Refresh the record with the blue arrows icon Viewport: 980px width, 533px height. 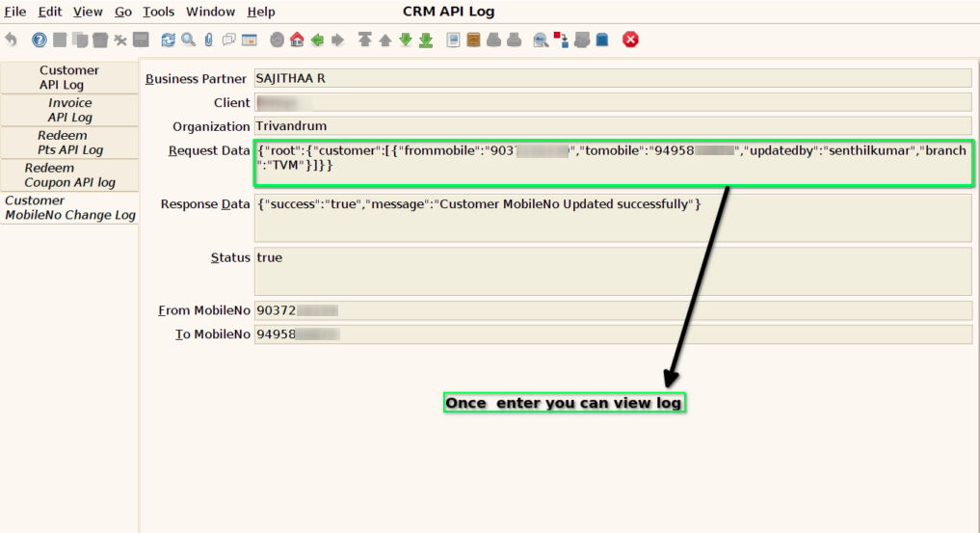click(168, 40)
